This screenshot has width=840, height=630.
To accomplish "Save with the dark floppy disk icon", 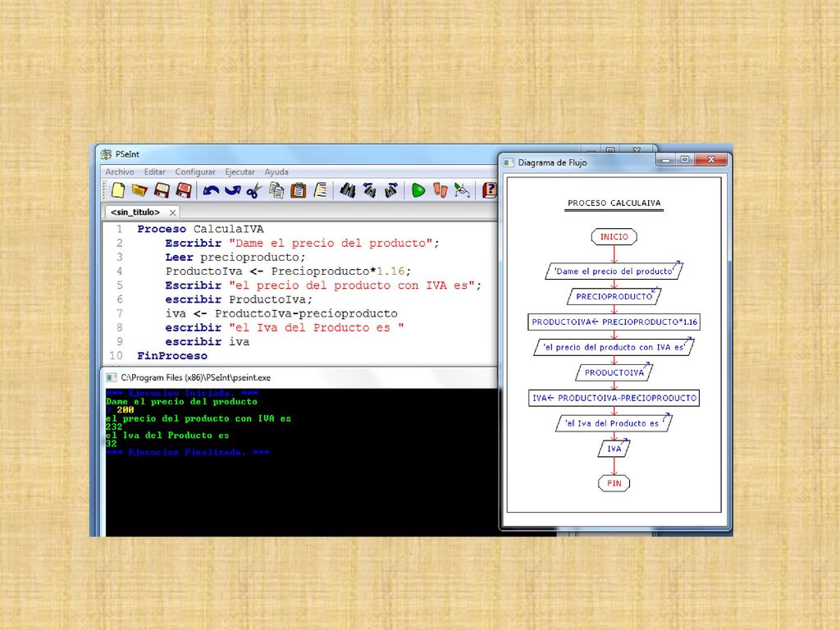I will (x=162, y=190).
